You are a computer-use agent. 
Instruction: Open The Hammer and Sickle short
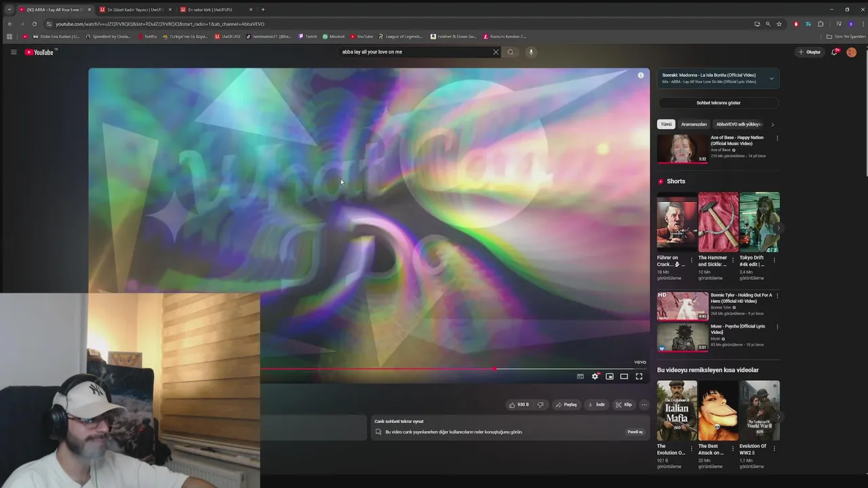tap(718, 222)
